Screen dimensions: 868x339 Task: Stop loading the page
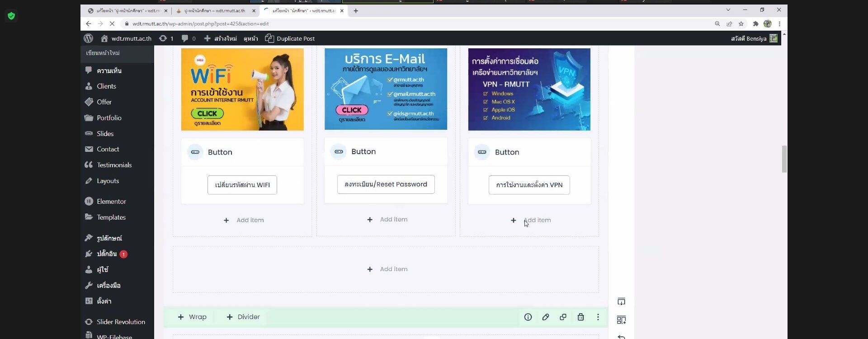112,24
